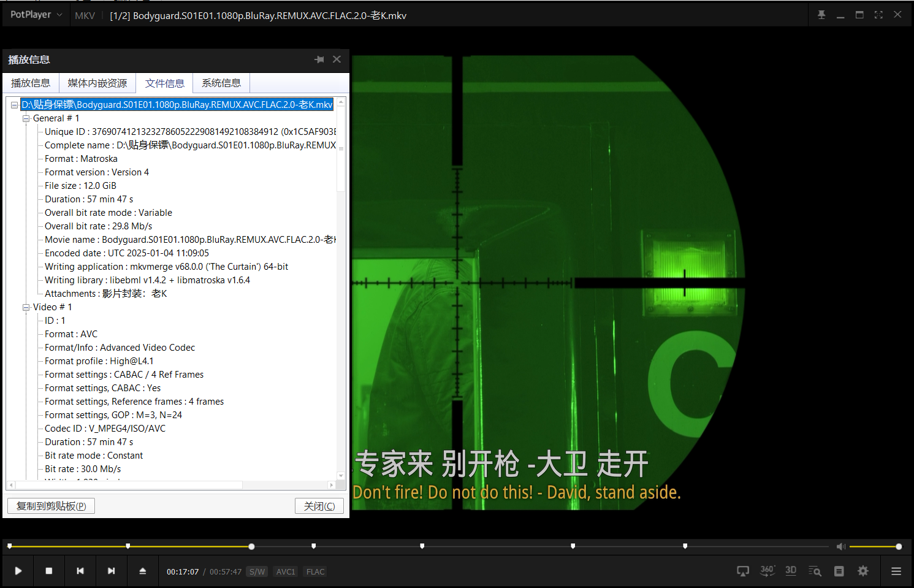Open the playlist panel icon
Image resolution: width=914 pixels, height=588 pixels.
[839, 571]
